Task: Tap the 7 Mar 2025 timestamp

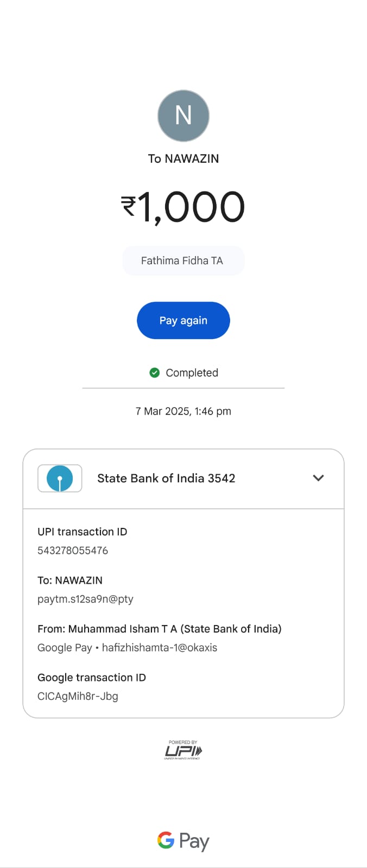Action: click(184, 411)
